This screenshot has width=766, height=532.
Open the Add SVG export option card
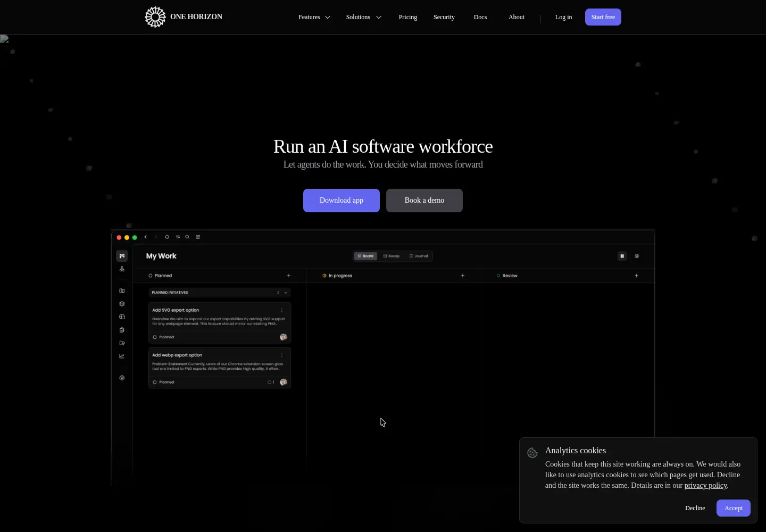coord(220,323)
